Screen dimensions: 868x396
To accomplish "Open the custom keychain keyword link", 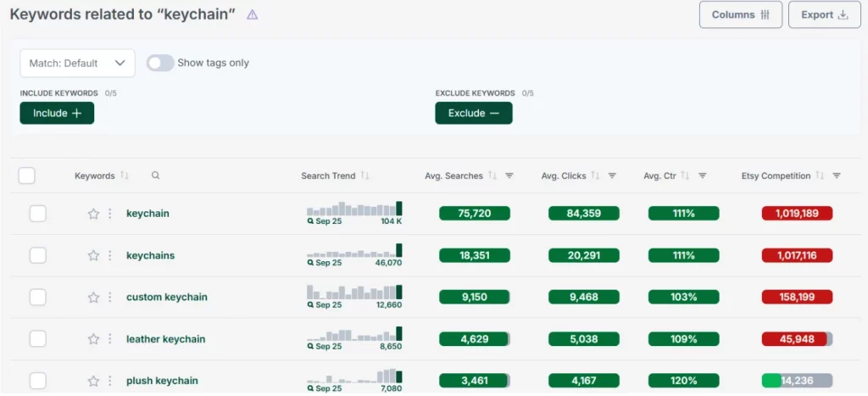I will 166,298.
